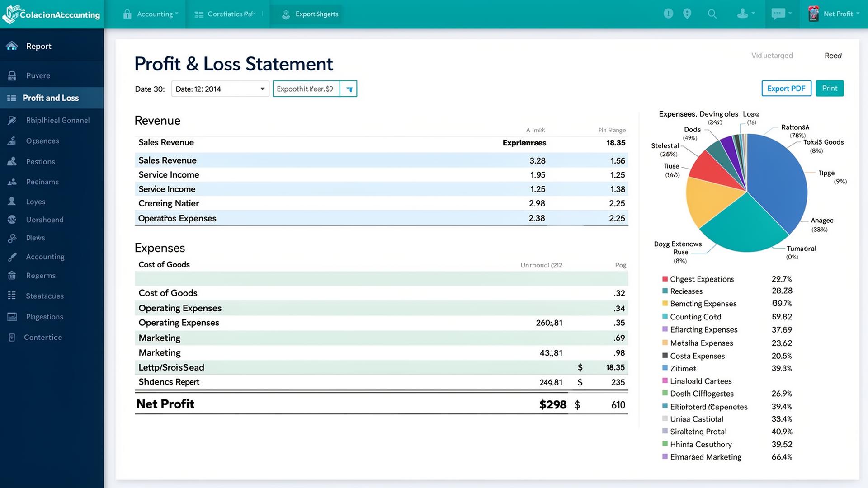This screenshot has width=868, height=488.
Task: Click the location pin icon
Action: coord(687,14)
